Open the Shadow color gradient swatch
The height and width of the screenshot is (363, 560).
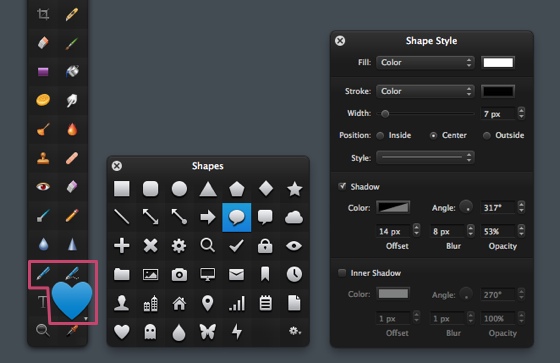pos(393,208)
